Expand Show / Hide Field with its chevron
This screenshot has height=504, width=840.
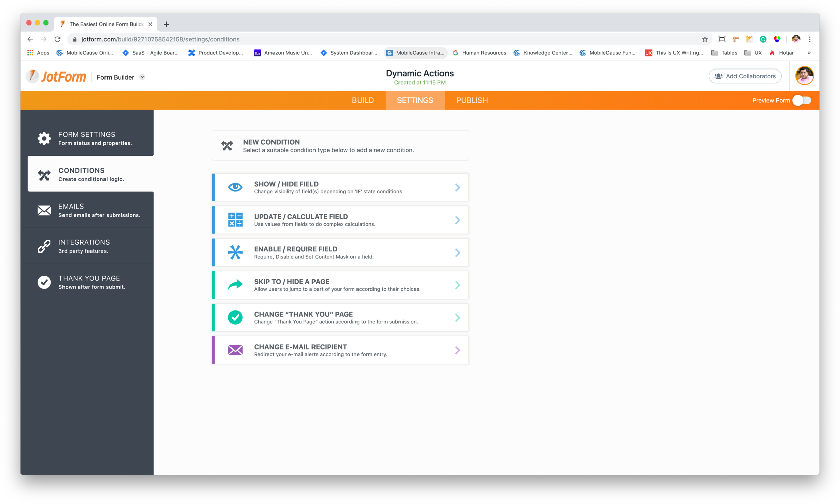coord(457,187)
